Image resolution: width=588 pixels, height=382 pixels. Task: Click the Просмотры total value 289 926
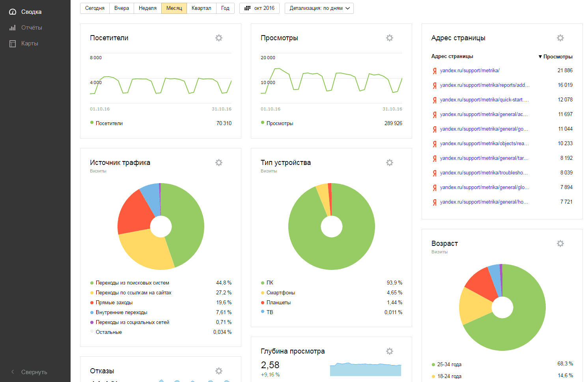393,124
